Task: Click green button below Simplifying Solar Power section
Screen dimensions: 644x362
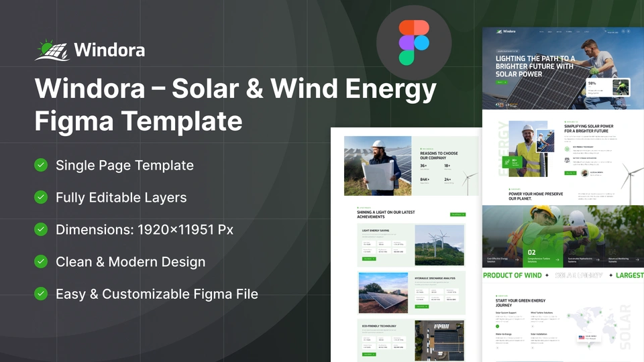Action: pyautogui.click(x=570, y=173)
